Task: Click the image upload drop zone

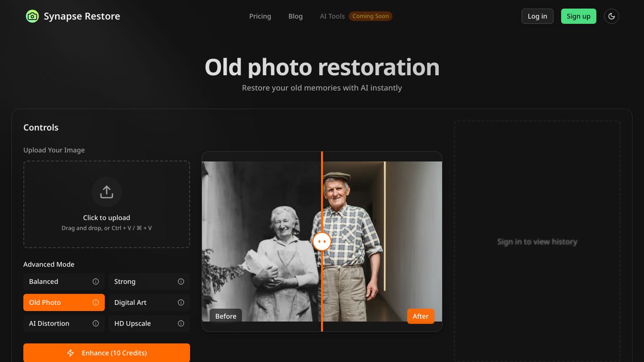Action: (107, 204)
